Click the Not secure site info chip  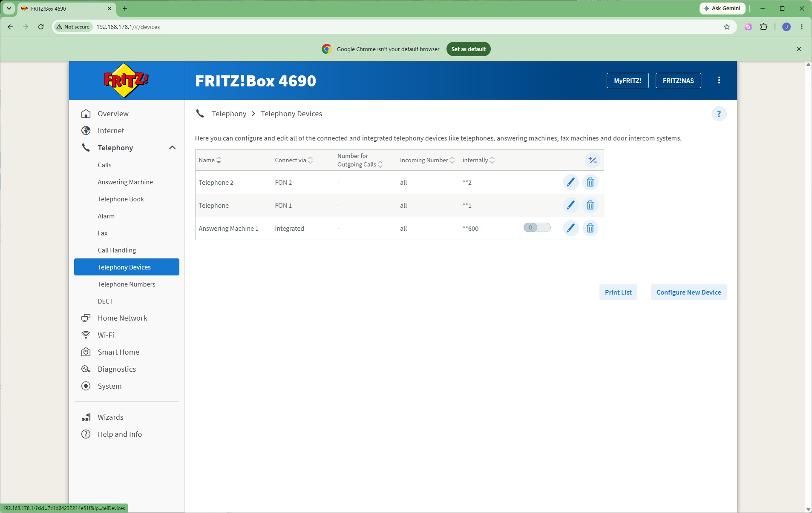[73, 27]
